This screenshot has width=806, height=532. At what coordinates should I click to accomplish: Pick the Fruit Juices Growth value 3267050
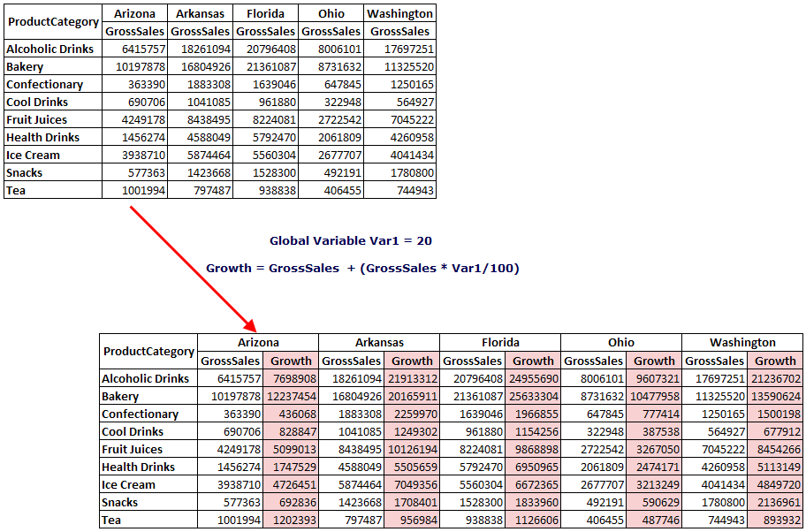pos(654,449)
